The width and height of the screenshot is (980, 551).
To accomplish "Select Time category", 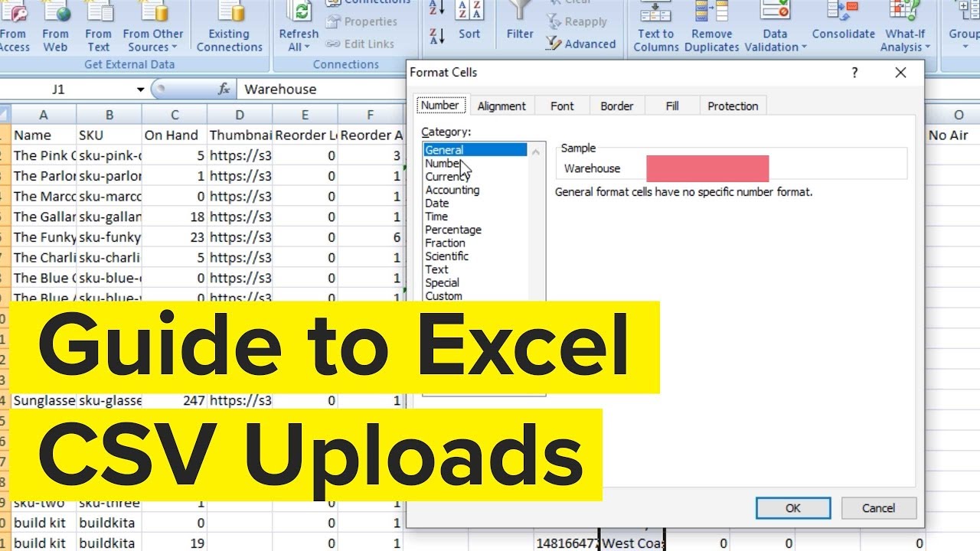I will (475, 217).
